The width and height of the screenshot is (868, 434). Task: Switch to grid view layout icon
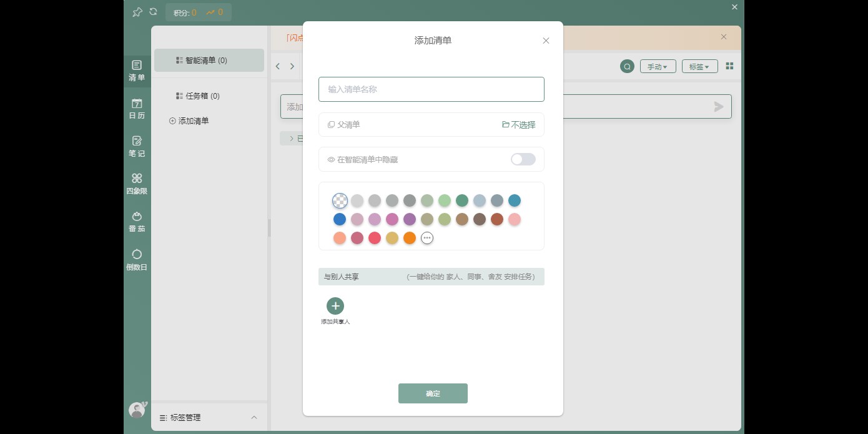729,66
